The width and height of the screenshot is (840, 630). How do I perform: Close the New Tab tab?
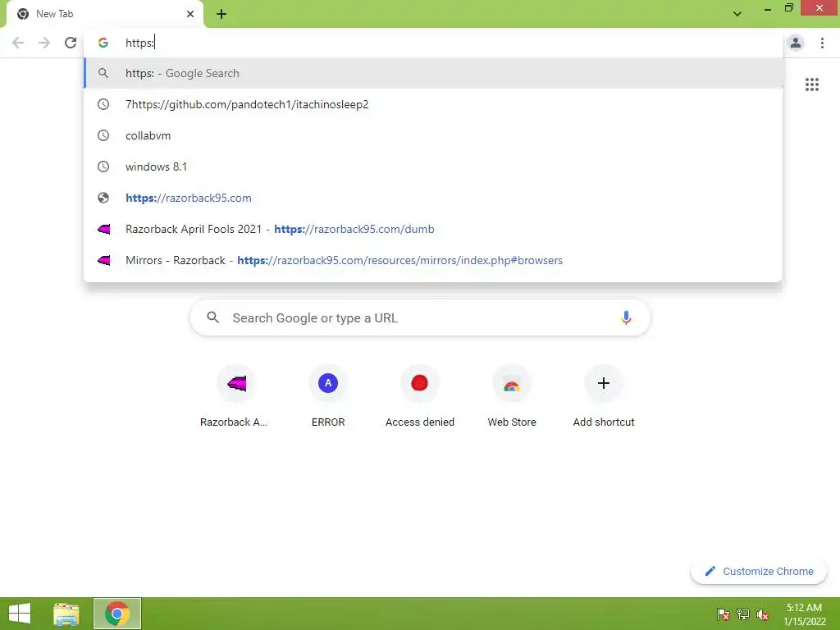(x=190, y=14)
